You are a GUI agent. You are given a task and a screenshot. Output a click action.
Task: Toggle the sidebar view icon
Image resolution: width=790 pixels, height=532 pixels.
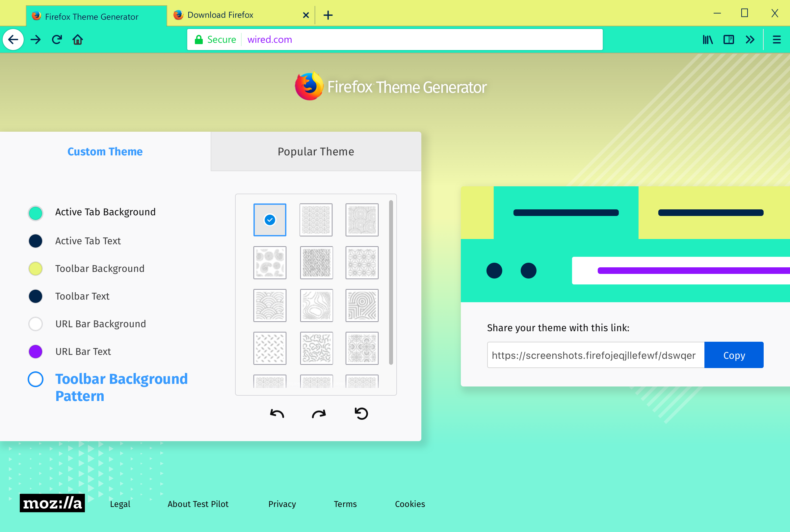coord(728,40)
